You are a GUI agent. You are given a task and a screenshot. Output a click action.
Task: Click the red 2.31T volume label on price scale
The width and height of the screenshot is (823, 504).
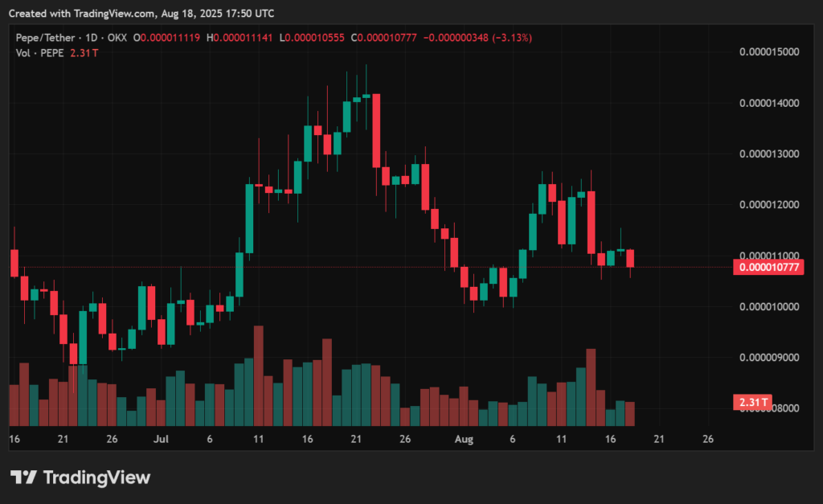pyautogui.click(x=751, y=402)
